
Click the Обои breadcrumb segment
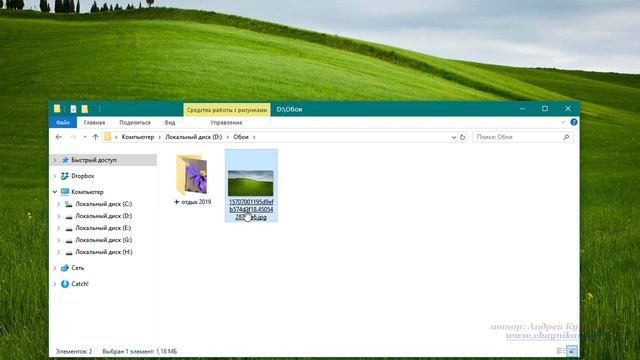[x=241, y=137]
